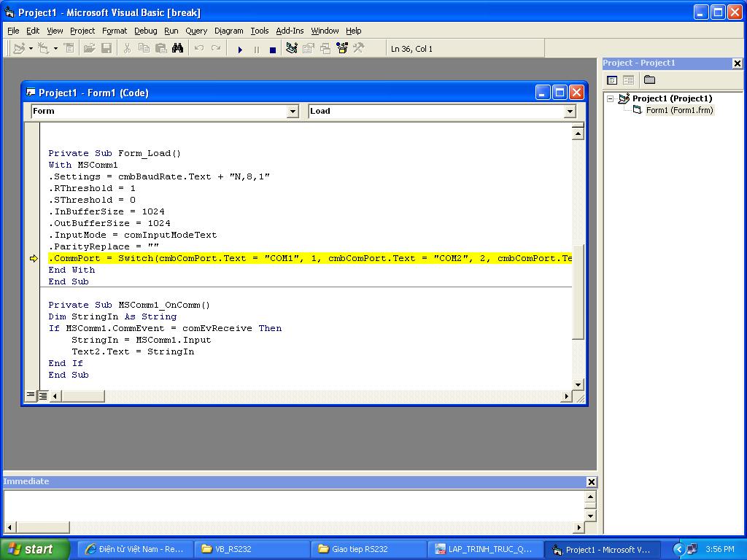Open the Add Form dropdown arrow
Screen dimensions: 747x560
(x=55, y=49)
